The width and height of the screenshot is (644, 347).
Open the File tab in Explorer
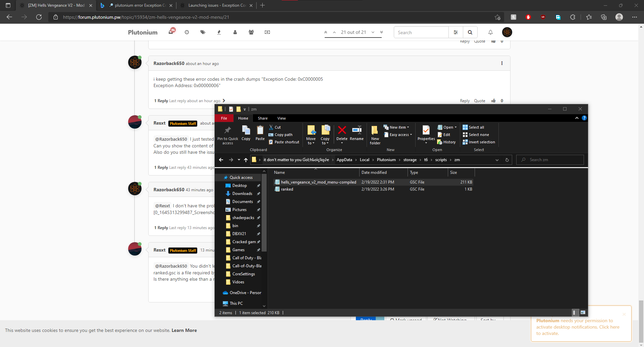point(224,118)
